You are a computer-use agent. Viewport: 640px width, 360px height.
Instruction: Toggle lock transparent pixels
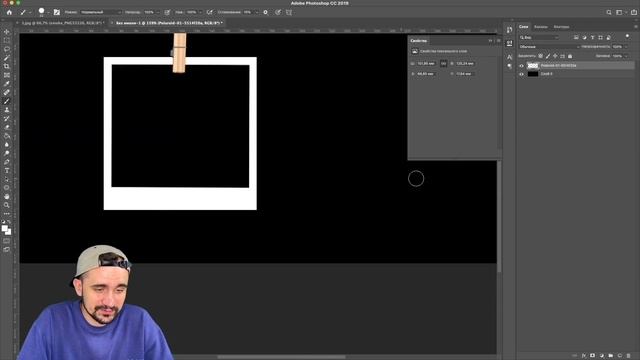[x=540, y=56]
